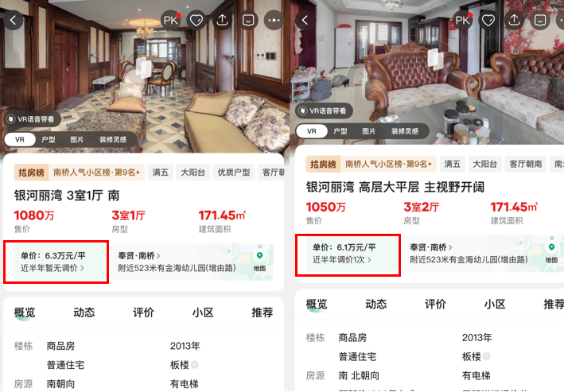Switch to 图片 view on right listing
Image resolution: width=564 pixels, height=392 pixels.
coord(368,131)
